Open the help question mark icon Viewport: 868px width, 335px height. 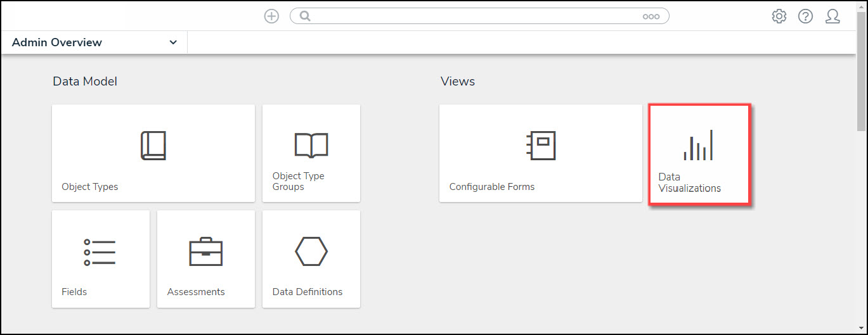805,16
